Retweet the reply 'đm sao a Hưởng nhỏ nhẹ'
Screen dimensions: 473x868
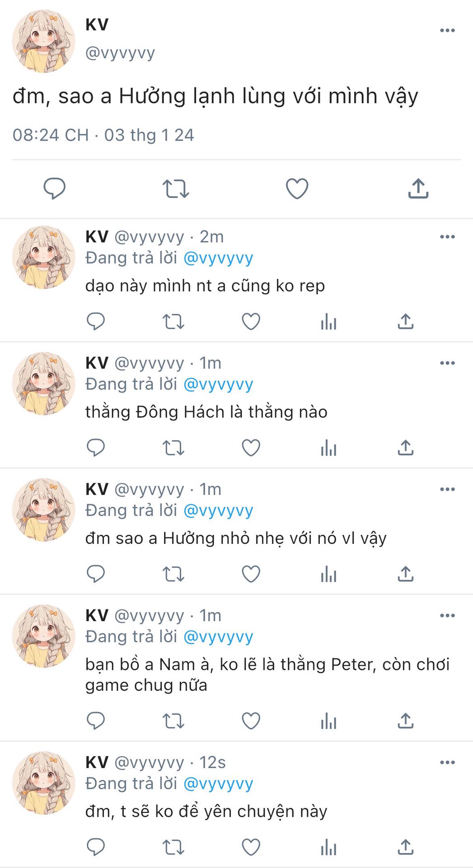point(173,574)
